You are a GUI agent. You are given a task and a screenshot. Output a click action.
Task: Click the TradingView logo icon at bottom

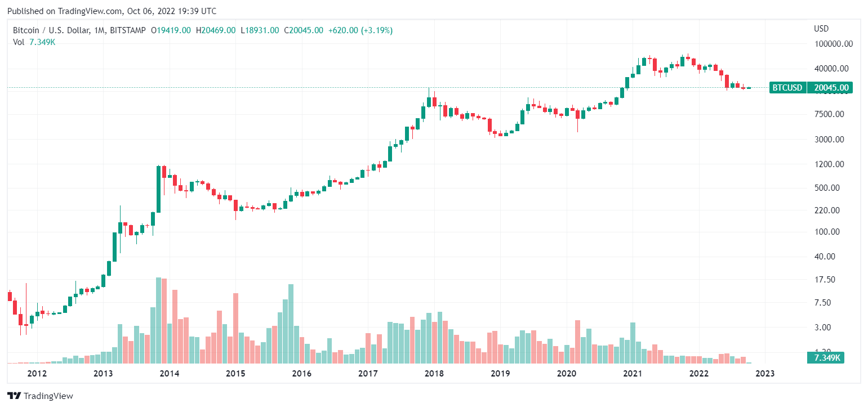click(15, 396)
